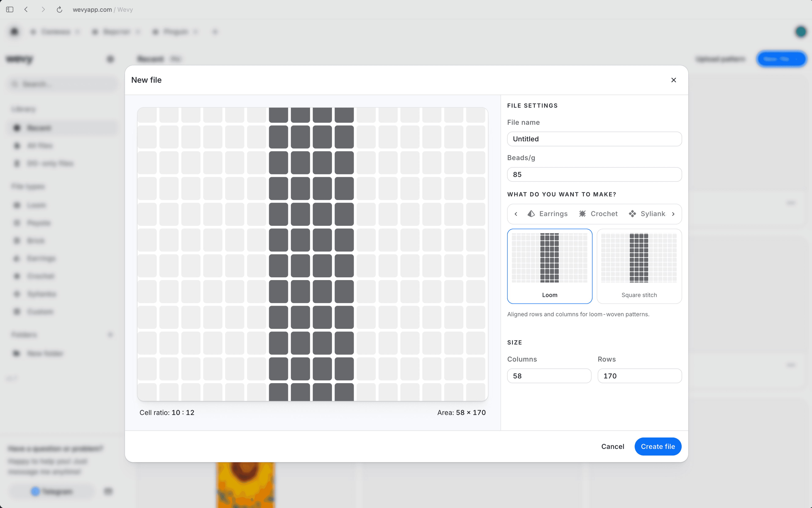Toggle the browser sidebar icon
The image size is (812, 508).
(10, 9)
